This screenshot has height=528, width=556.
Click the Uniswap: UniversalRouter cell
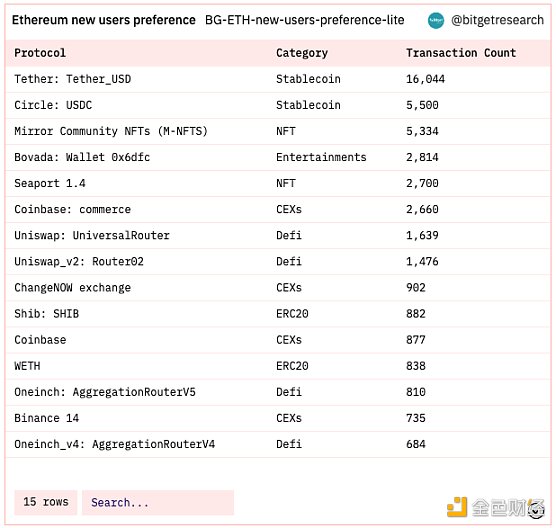coord(92,235)
